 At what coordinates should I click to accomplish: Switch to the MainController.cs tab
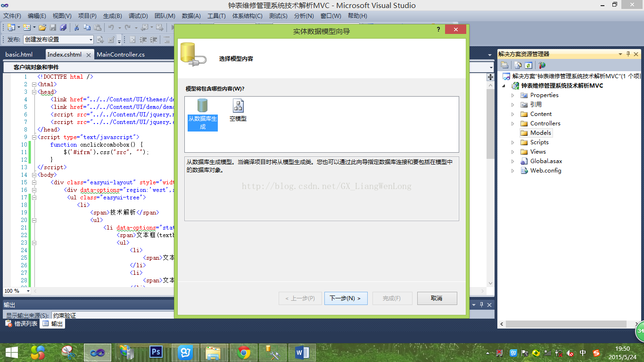[x=121, y=54]
